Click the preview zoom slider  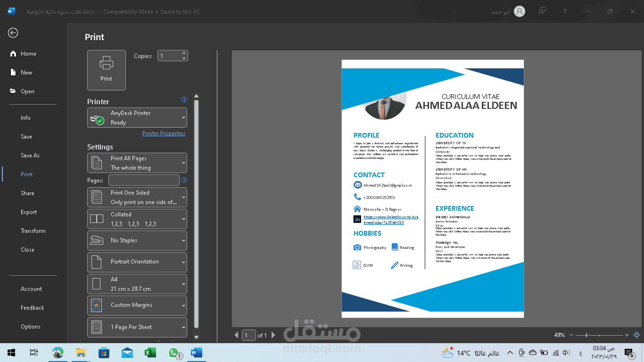(x=599, y=335)
